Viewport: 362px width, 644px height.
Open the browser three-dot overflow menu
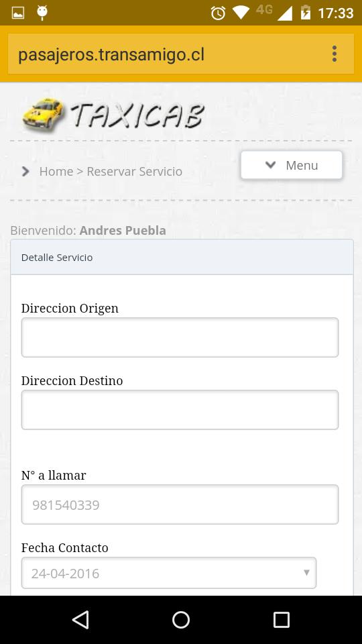pos(335,54)
